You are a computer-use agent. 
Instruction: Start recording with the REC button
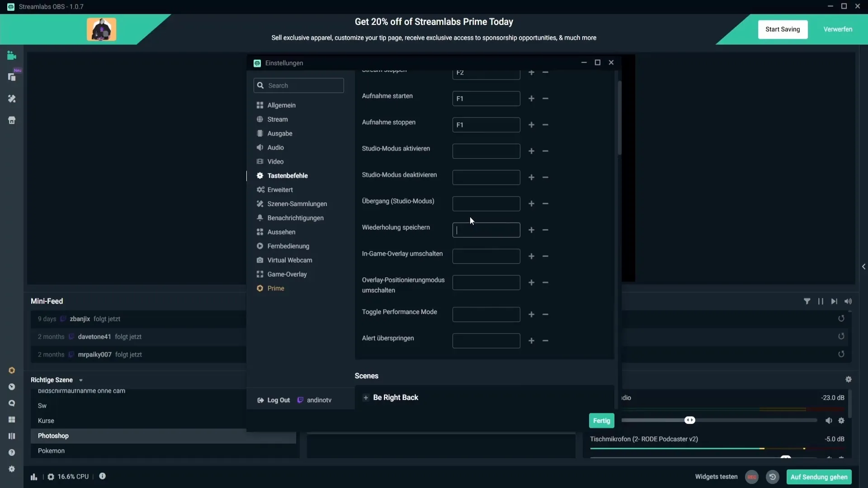coord(752,477)
